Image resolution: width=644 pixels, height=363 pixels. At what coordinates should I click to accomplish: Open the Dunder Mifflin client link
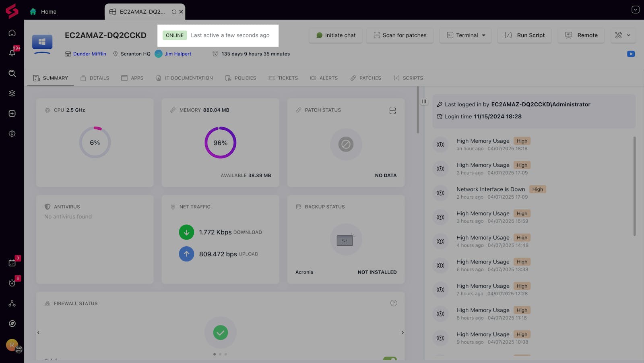pyautogui.click(x=90, y=54)
